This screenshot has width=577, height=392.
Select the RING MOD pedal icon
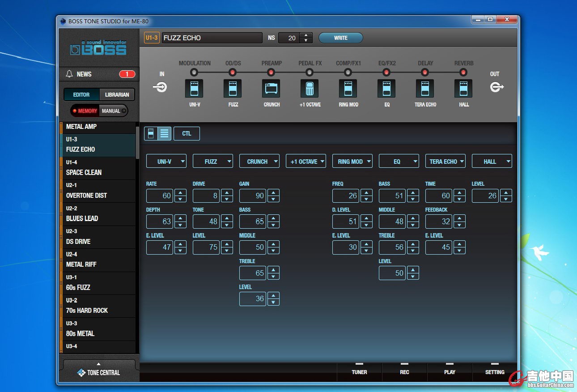point(348,89)
